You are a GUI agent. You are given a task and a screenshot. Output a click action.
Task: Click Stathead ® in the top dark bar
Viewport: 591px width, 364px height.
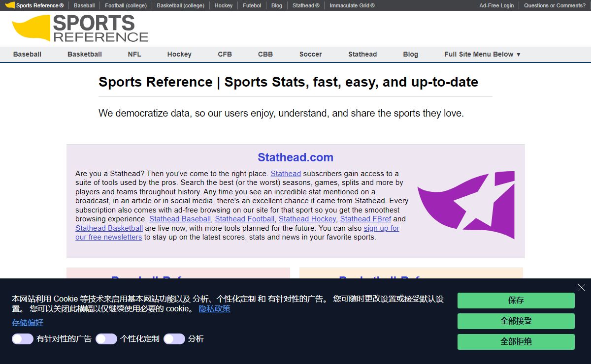pyautogui.click(x=306, y=5)
